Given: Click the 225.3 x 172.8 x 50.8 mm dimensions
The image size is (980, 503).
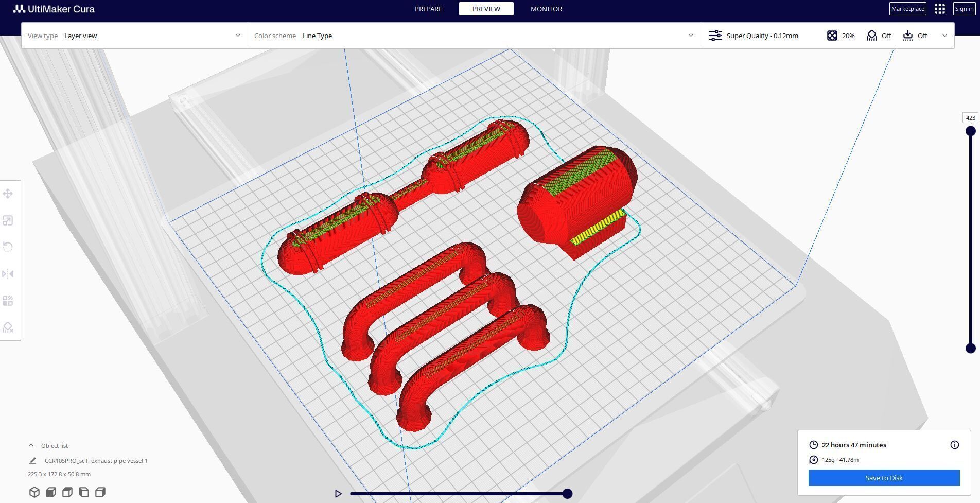Looking at the screenshot, I should pyautogui.click(x=59, y=474).
